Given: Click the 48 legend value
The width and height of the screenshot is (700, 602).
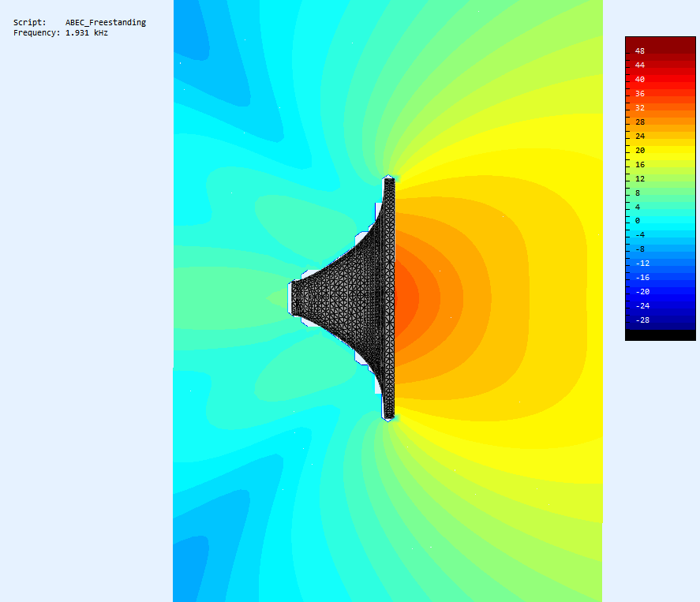Looking at the screenshot, I should 640,50.
